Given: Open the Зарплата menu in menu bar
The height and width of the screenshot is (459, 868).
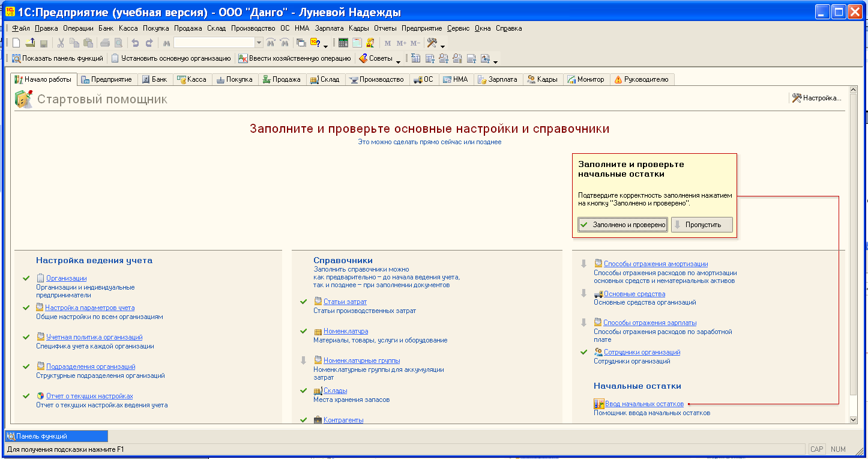Looking at the screenshot, I should (329, 28).
